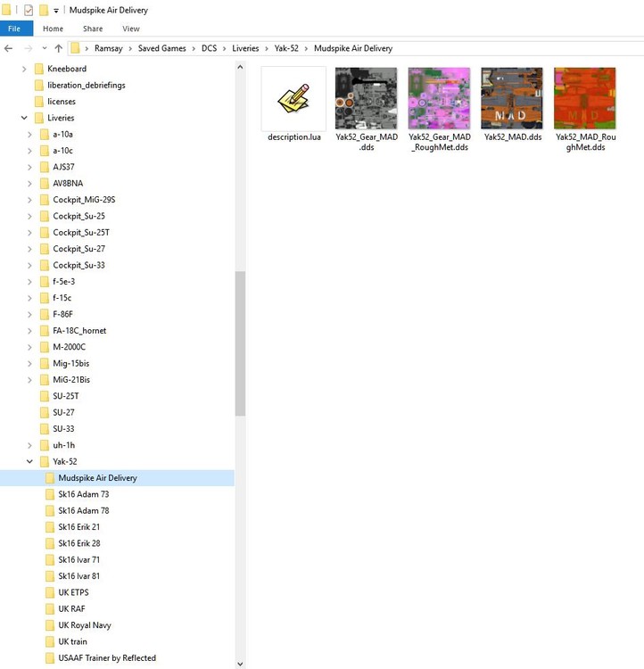Click navigation pane scrollbar up arrow

(240, 67)
